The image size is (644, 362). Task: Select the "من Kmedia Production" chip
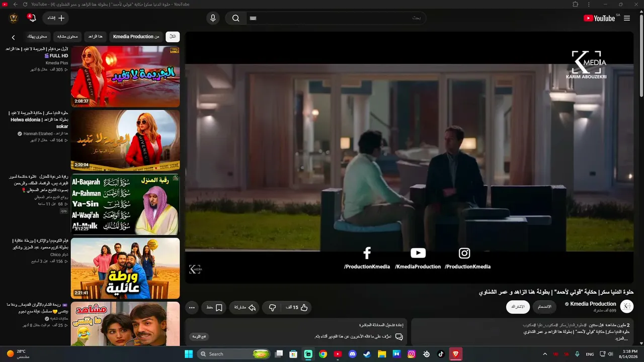tap(136, 36)
